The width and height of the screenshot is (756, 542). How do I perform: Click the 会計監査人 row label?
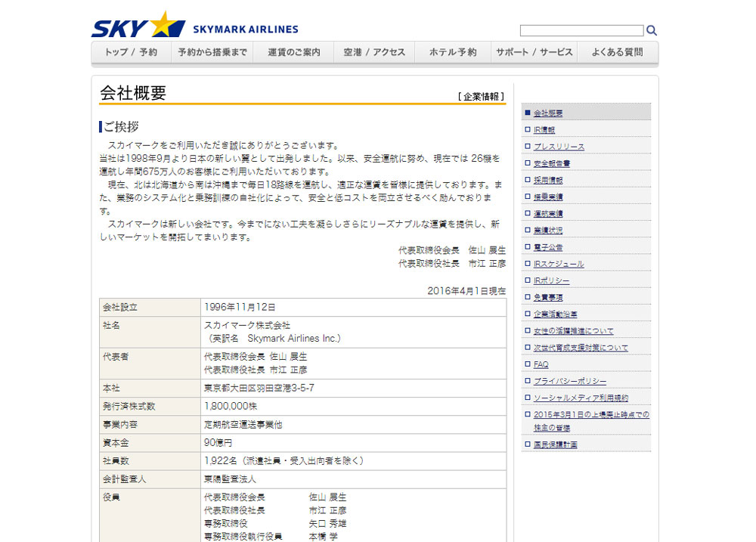click(125, 479)
